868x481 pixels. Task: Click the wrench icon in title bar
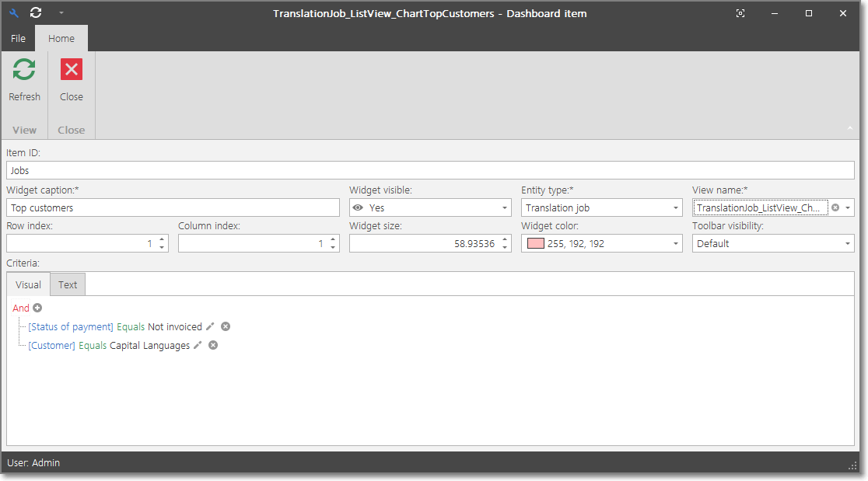(x=14, y=12)
